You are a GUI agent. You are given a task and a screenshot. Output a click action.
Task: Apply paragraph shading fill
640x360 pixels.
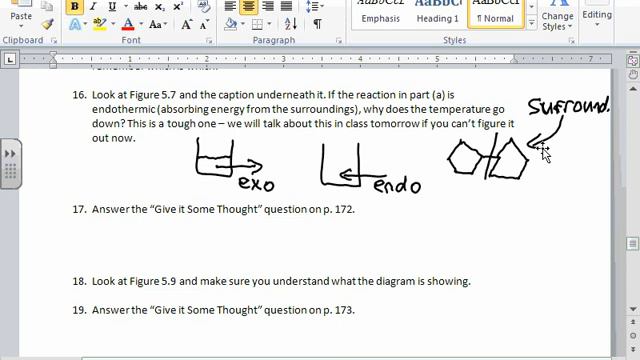(231, 24)
